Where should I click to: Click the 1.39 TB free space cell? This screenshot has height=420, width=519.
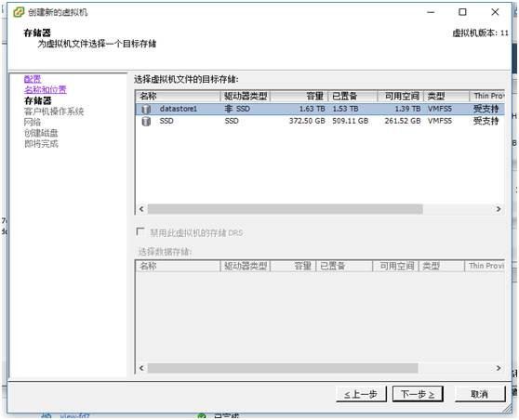(407, 109)
